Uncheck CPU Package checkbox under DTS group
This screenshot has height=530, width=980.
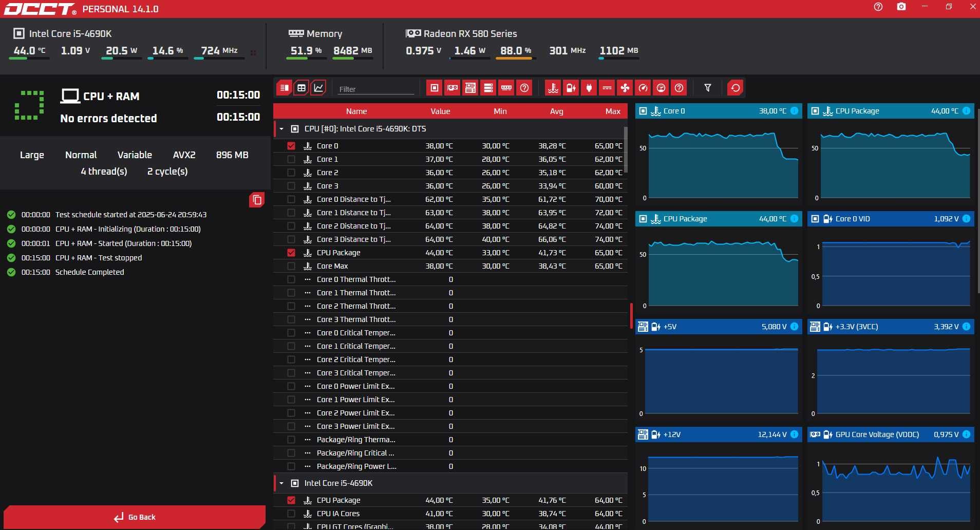[291, 253]
